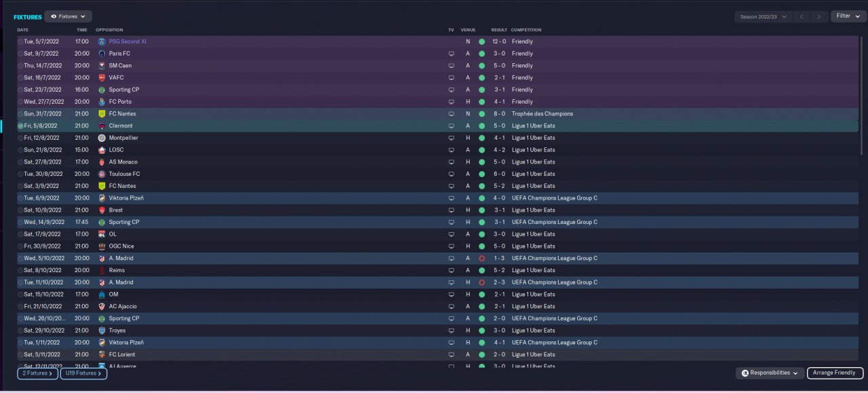Open the Filter dropdown
This screenshot has height=393, width=868.
[848, 16]
